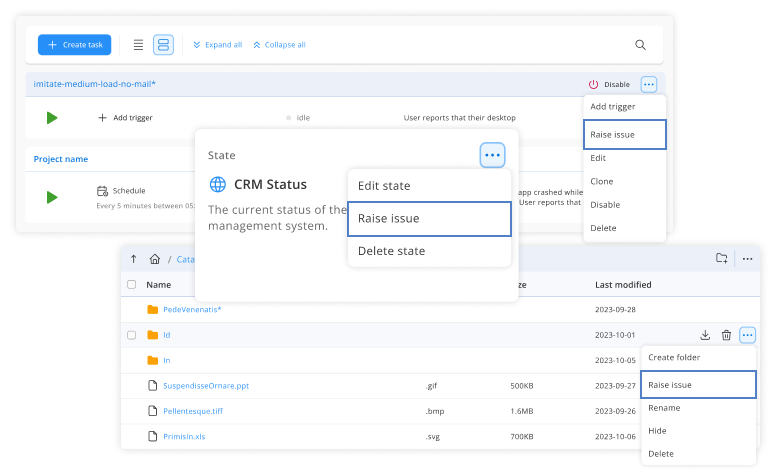
Task: Sort by the Name column header
Action: pyautogui.click(x=158, y=284)
